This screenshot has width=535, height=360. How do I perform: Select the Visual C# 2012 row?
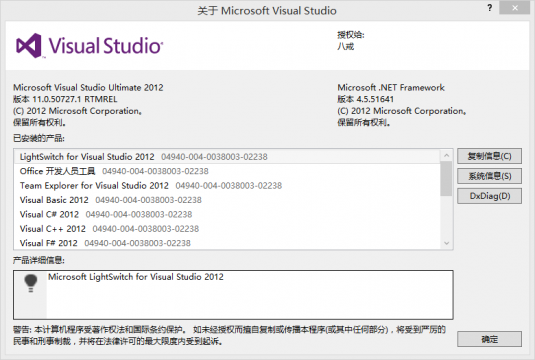(227, 214)
